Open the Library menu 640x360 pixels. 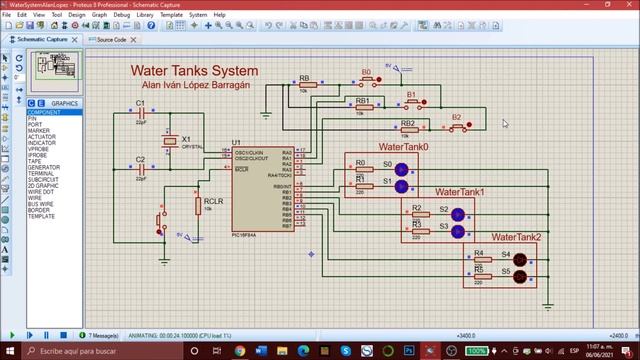[144, 15]
